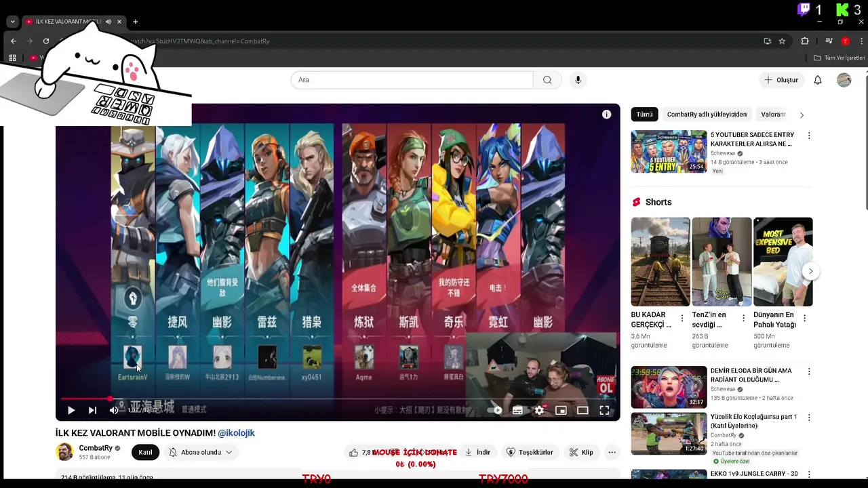This screenshot has width=868, height=488.
Task: Show more filter chips with the arrow
Action: point(802,115)
